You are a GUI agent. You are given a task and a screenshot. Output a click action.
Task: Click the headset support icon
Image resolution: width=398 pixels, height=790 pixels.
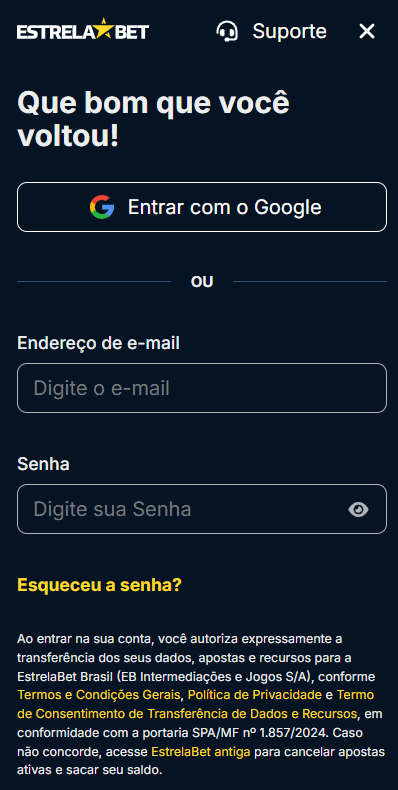pos(227,31)
